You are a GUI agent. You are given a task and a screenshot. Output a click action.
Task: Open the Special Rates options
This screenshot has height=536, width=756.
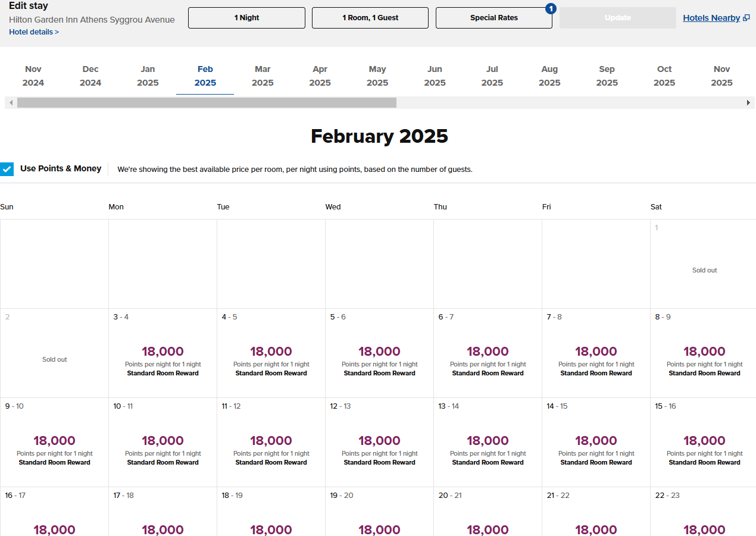coord(493,18)
